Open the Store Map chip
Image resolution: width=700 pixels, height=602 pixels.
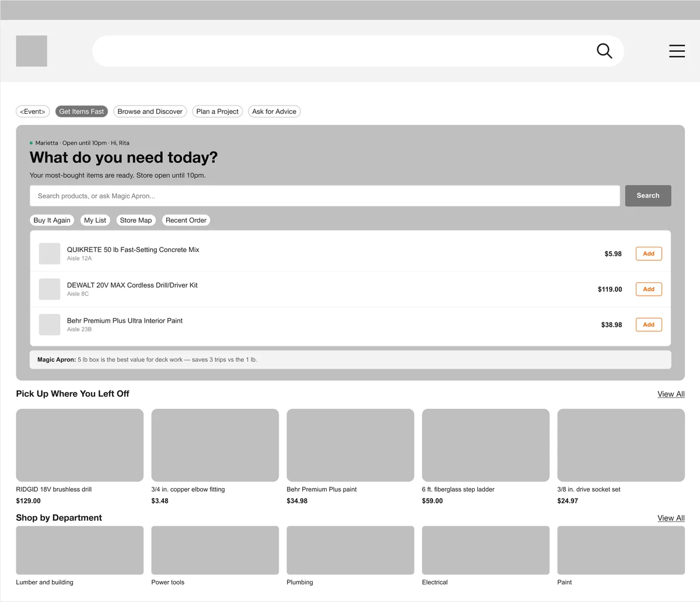(136, 220)
